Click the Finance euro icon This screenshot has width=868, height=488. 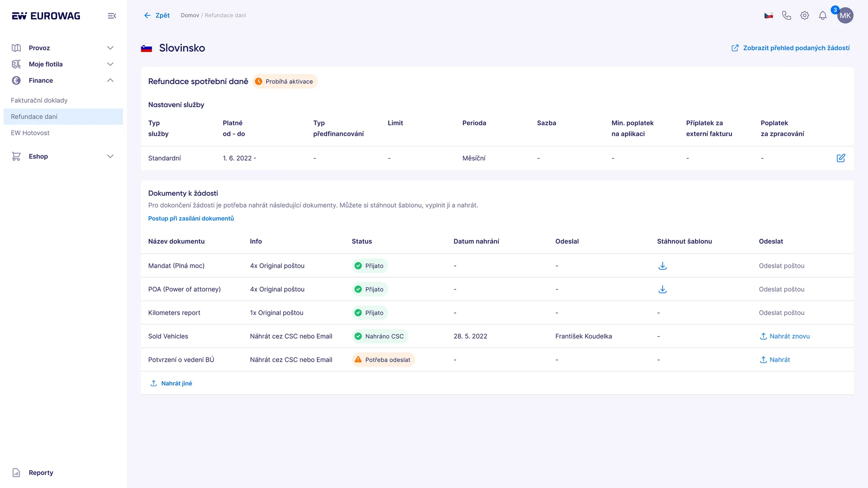click(16, 80)
